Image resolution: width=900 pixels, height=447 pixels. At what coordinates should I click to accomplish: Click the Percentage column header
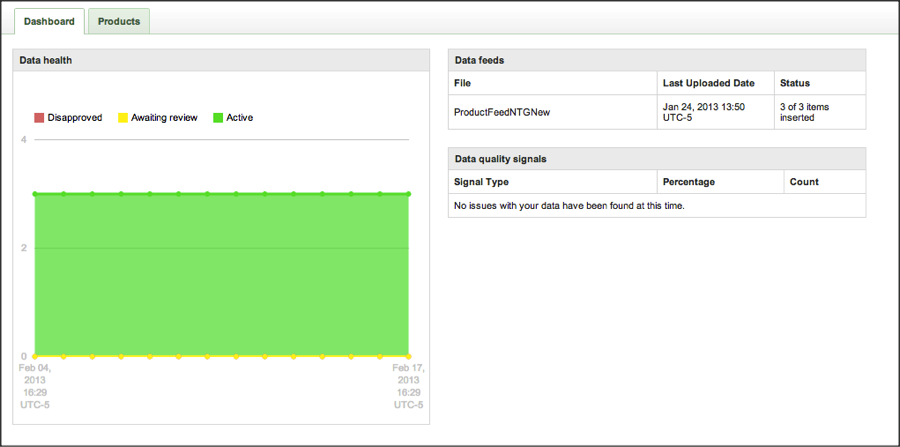(688, 182)
